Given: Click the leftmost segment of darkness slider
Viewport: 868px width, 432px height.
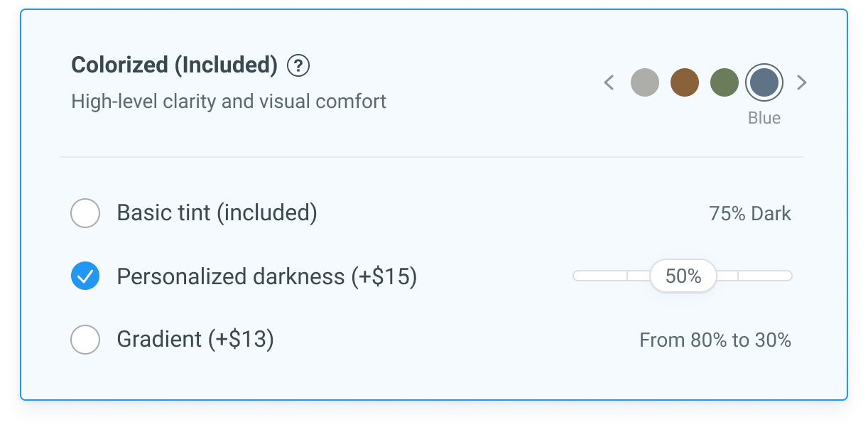Looking at the screenshot, I should pos(600,276).
